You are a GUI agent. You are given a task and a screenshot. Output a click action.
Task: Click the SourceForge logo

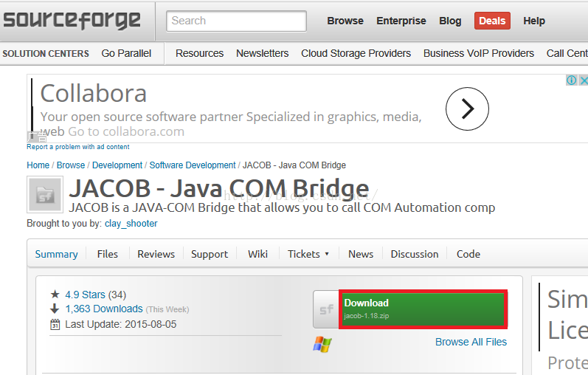tap(72, 21)
